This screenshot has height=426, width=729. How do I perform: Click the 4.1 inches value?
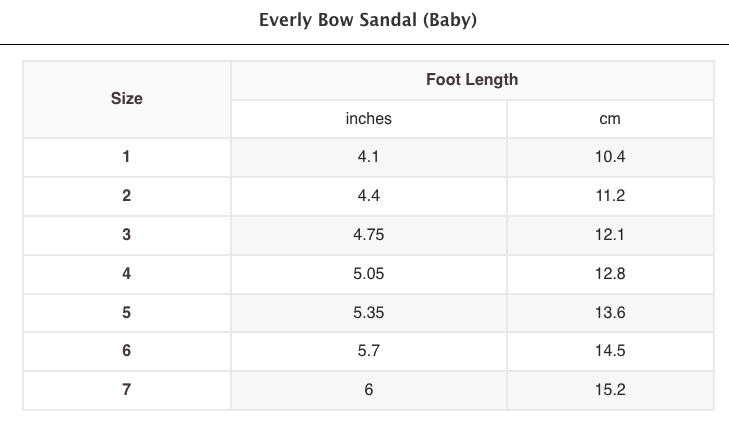(368, 157)
